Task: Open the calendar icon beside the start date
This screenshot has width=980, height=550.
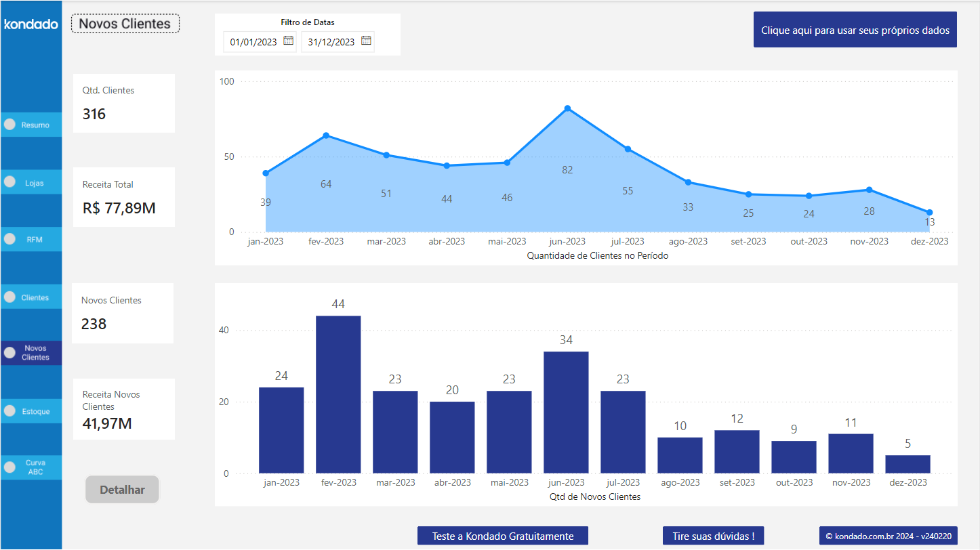Action: point(289,41)
